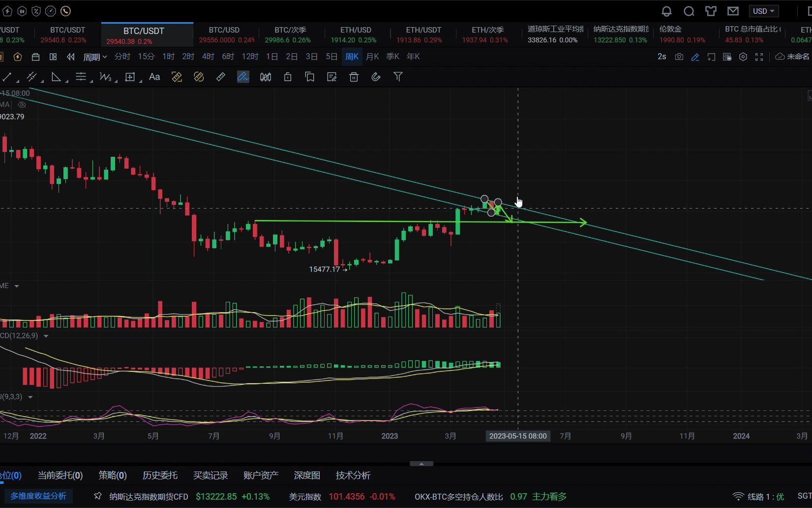
Task: Take a chart snapshot with the camera icon
Action: pyautogui.click(x=679, y=57)
